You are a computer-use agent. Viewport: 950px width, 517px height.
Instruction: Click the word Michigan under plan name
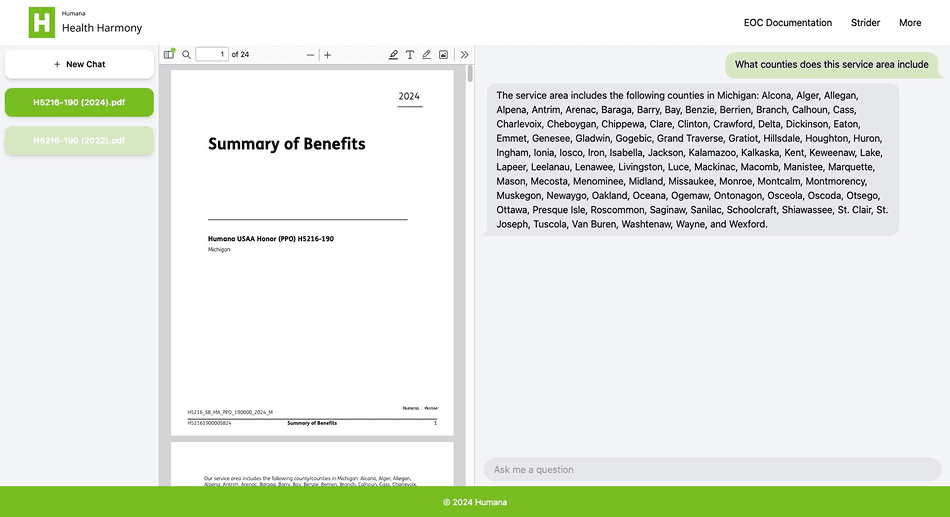click(219, 250)
